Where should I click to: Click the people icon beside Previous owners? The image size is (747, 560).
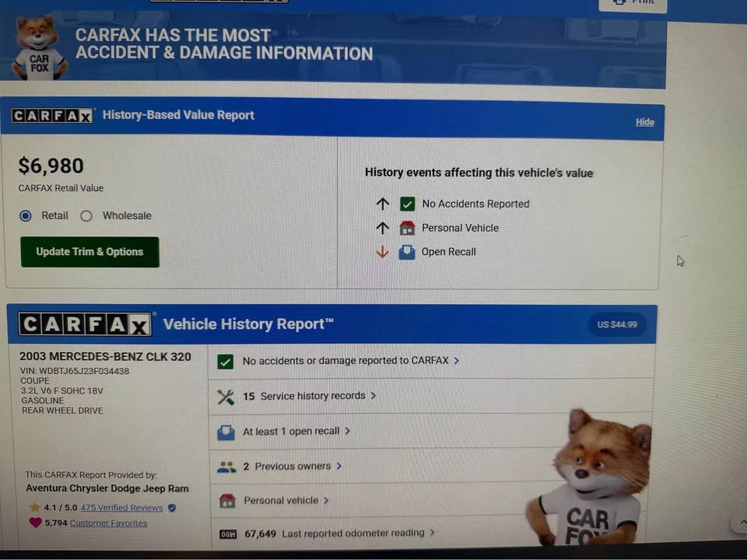click(x=226, y=467)
